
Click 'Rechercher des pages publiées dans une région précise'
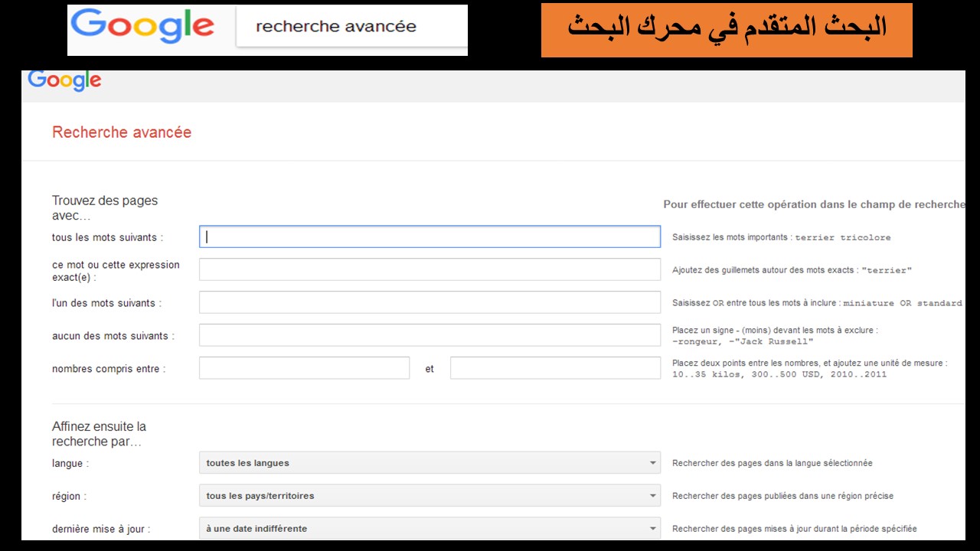[x=782, y=496]
